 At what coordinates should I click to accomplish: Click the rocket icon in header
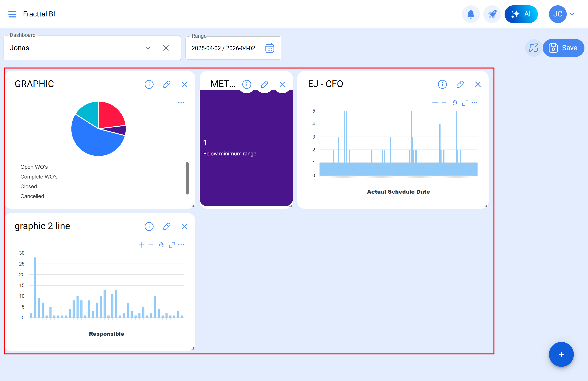pyautogui.click(x=492, y=14)
